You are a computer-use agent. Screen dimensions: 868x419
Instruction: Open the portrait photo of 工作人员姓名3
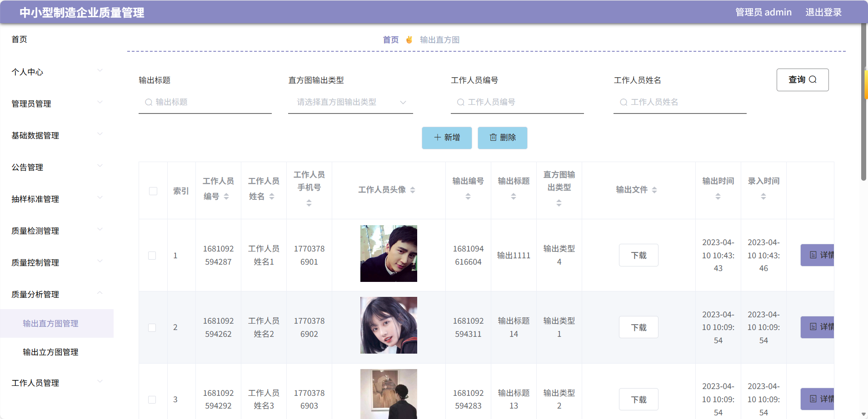pos(389,394)
